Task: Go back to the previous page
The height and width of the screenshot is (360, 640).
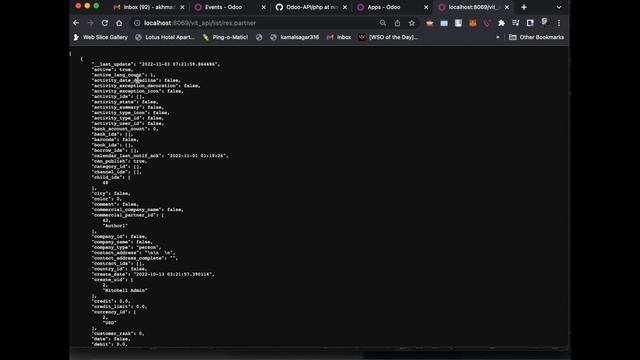Action: 76,23
